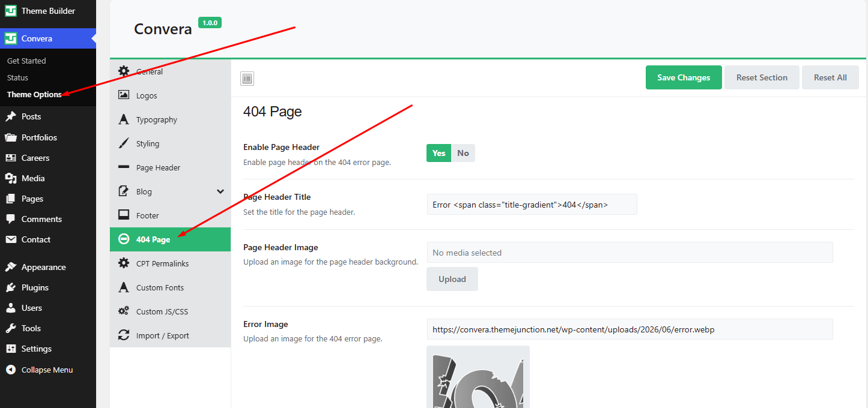Open the Footer options tab
This screenshot has width=868, height=408.
[x=171, y=215]
